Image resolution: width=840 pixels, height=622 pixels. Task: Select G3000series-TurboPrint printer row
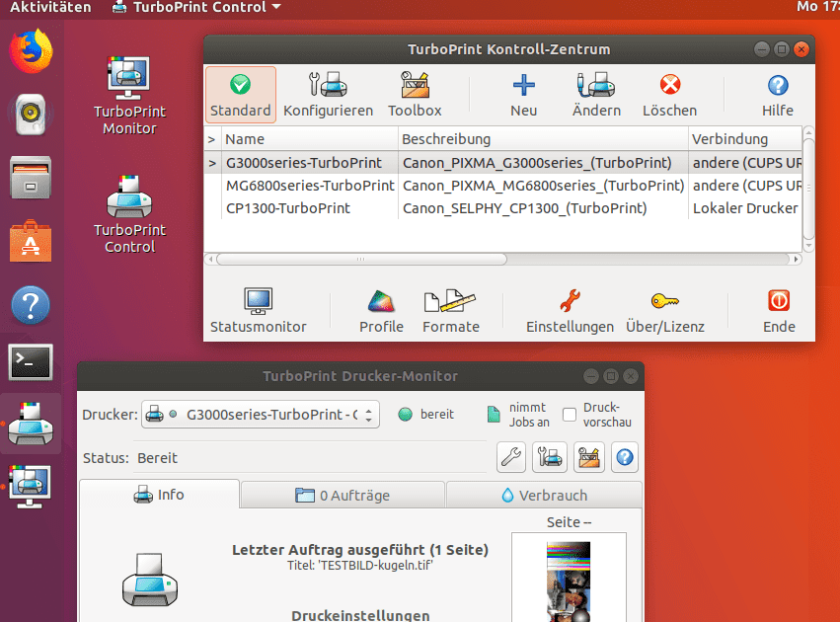[x=502, y=163]
